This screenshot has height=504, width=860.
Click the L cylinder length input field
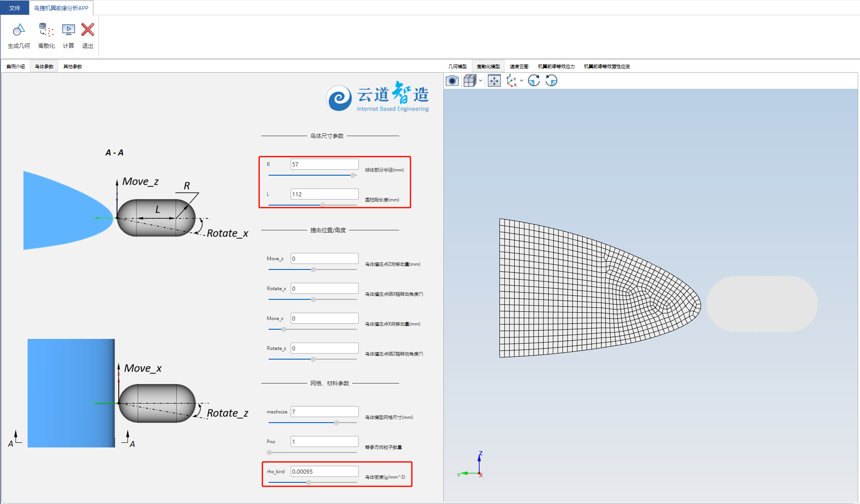point(324,194)
